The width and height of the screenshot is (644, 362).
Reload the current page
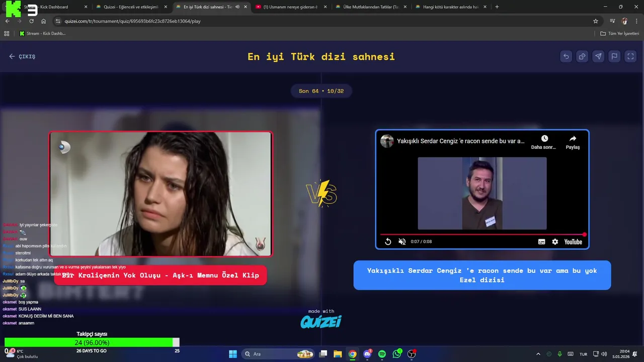[31, 21]
